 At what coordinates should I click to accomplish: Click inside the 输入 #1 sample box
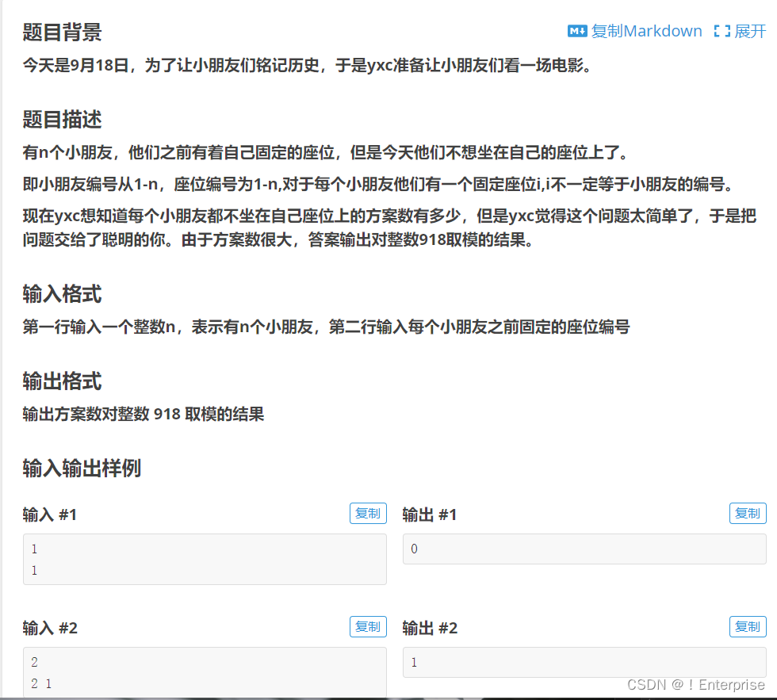tap(205, 560)
